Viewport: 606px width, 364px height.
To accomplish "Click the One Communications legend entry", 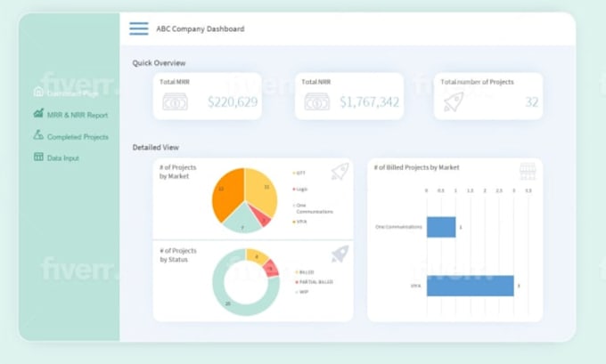I will [x=313, y=208].
